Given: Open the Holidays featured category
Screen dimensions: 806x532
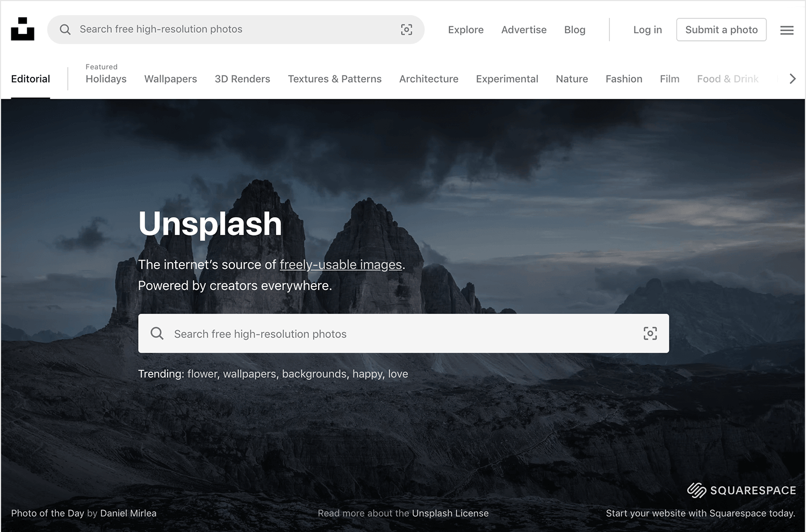Looking at the screenshot, I should click(x=106, y=79).
